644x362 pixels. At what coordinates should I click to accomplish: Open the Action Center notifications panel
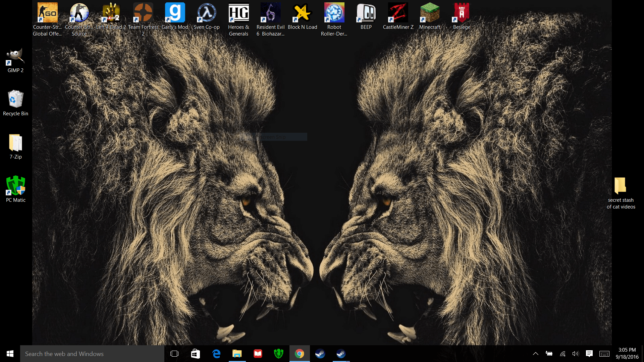click(x=589, y=354)
